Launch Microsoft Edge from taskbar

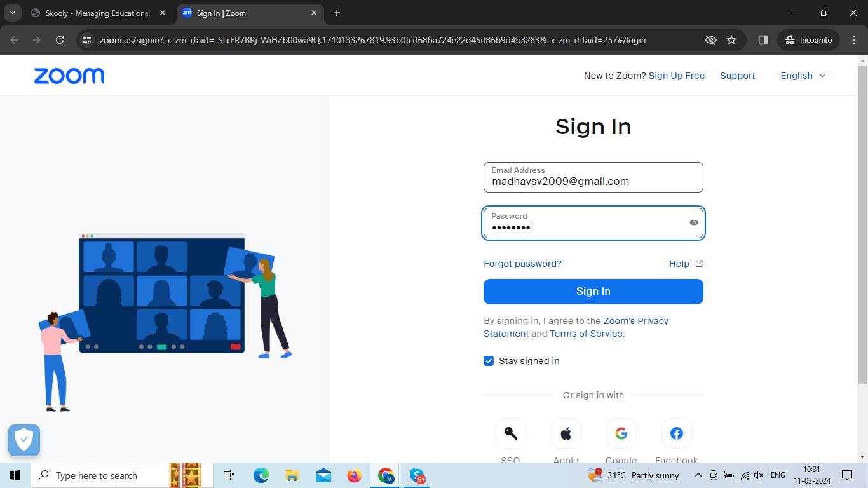[x=261, y=475]
